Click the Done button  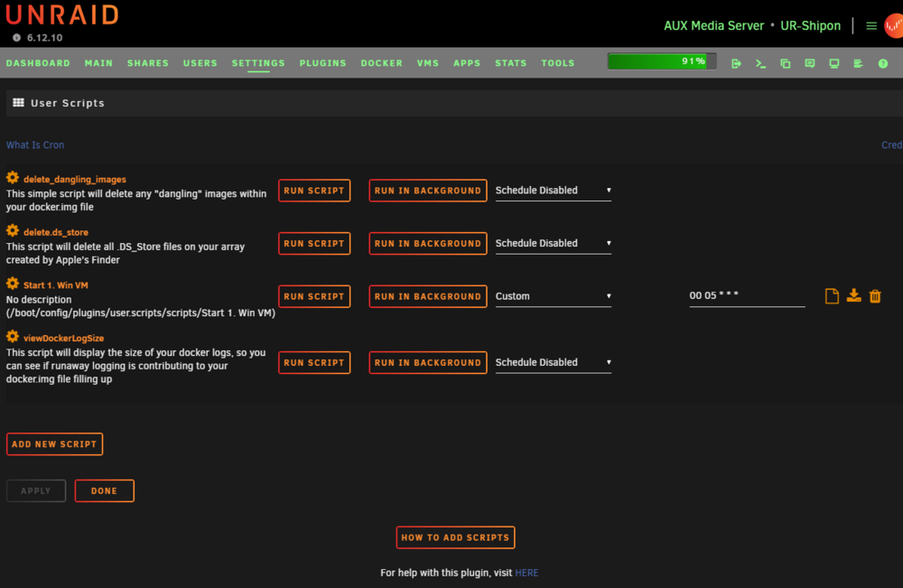pos(104,490)
